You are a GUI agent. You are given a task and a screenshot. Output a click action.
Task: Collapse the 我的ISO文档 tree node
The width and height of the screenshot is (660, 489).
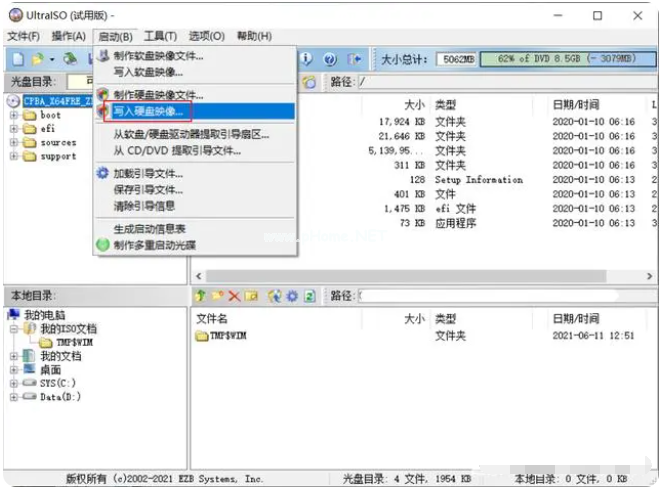[14, 328]
